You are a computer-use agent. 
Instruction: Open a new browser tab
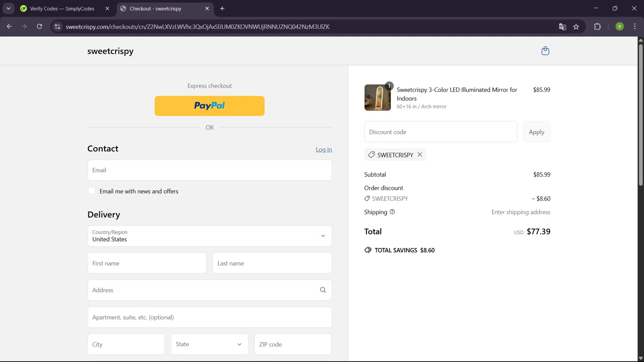pyautogui.click(x=222, y=9)
